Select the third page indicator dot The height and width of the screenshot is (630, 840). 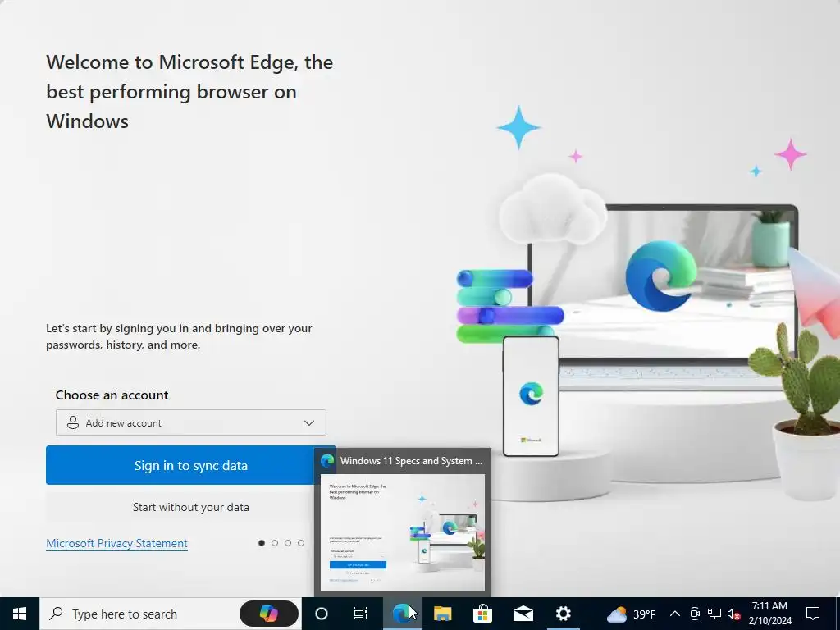point(288,543)
